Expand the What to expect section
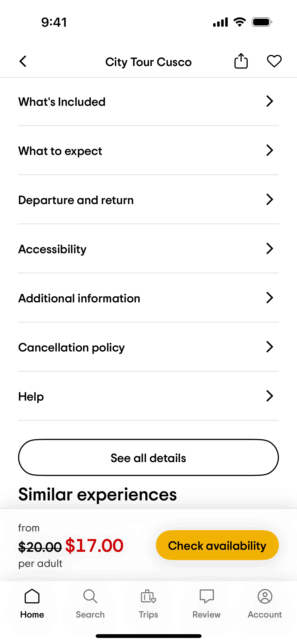 (x=148, y=151)
